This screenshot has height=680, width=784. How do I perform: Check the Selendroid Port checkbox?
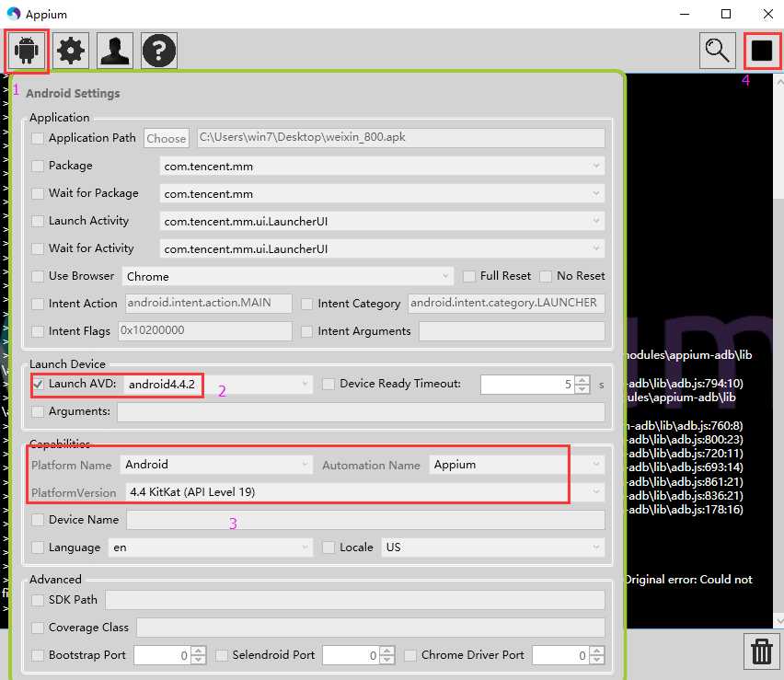222,655
